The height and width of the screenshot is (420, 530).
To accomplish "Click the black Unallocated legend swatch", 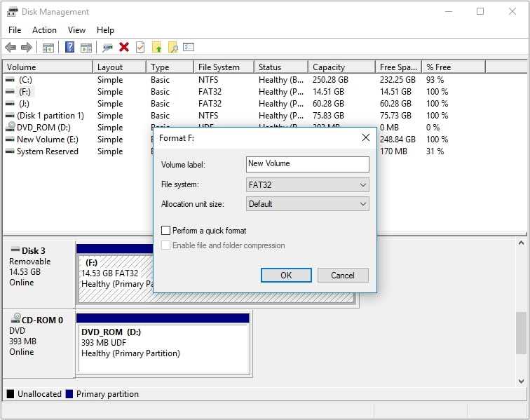I will click(11, 394).
